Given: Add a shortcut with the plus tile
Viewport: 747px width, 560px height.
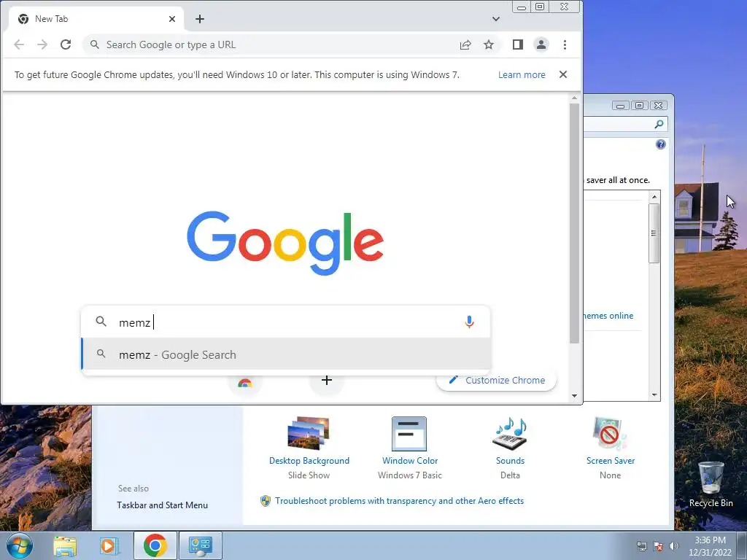Looking at the screenshot, I should [327, 380].
